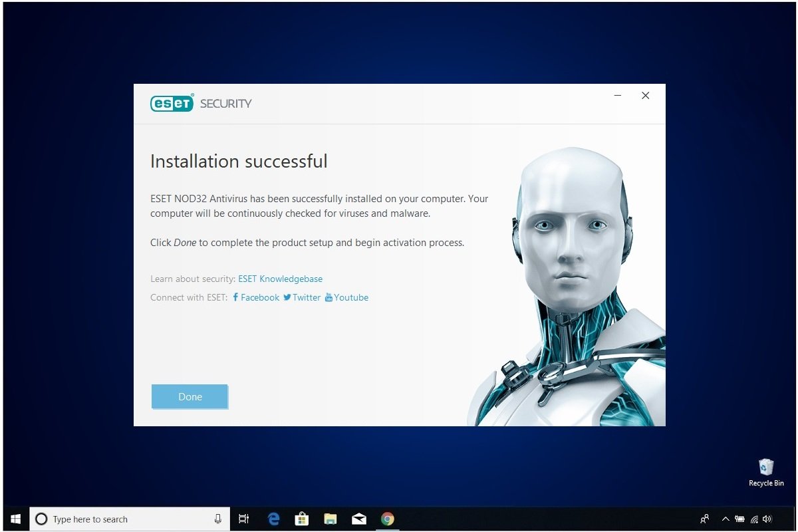Screen dimensions: 798x532
Task: Click the 'Connect with ESET:' label
Action: (x=189, y=298)
